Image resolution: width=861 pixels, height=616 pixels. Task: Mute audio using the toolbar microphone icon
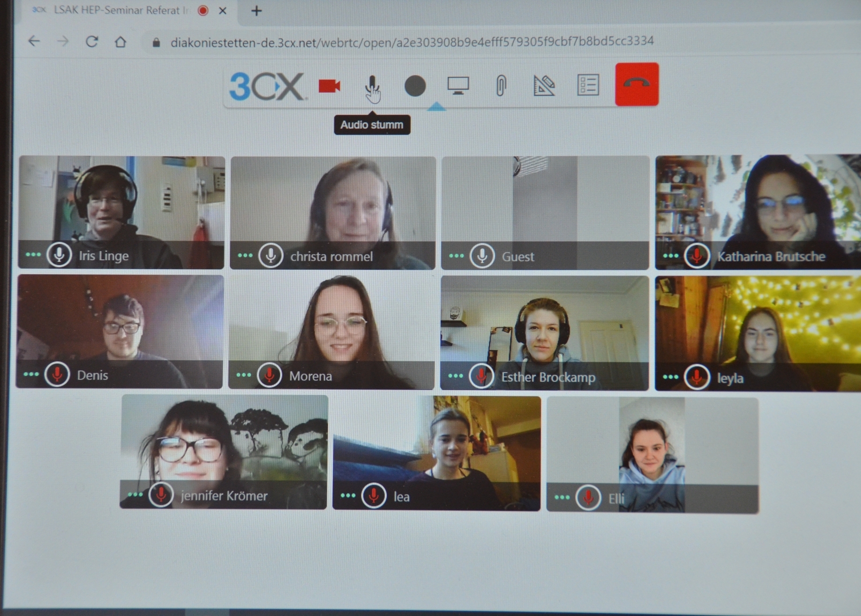pyautogui.click(x=372, y=85)
